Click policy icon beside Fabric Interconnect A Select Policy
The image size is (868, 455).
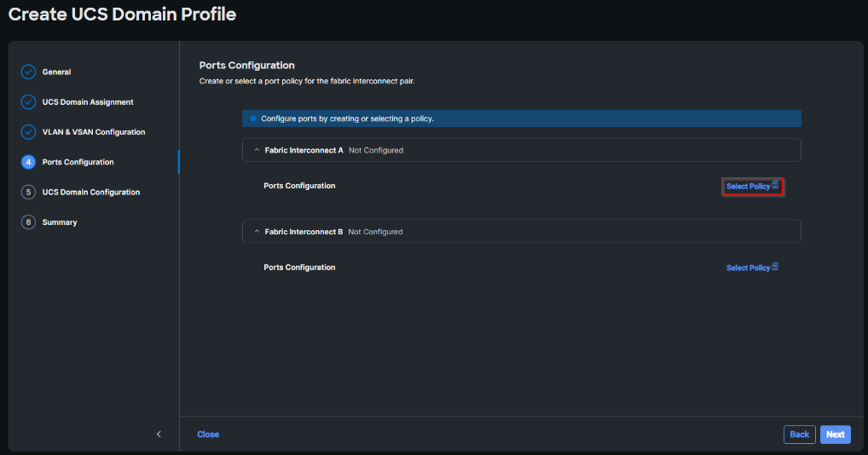click(x=775, y=185)
